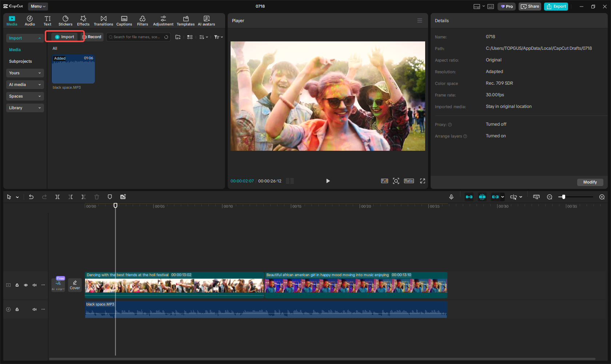This screenshot has height=364, width=611.
Task: Select the Stickers panel icon
Action: [x=65, y=20]
